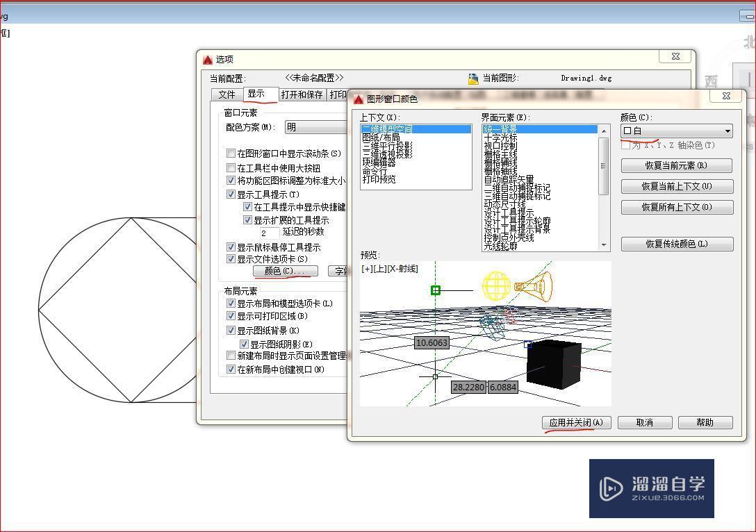Enable 在工具栏中使用大按钮 checkbox
The width and height of the screenshot is (756, 532).
tap(231, 167)
